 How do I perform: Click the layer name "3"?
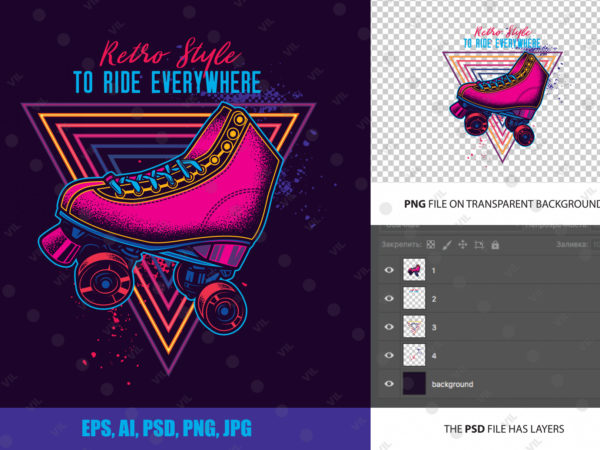click(x=434, y=327)
